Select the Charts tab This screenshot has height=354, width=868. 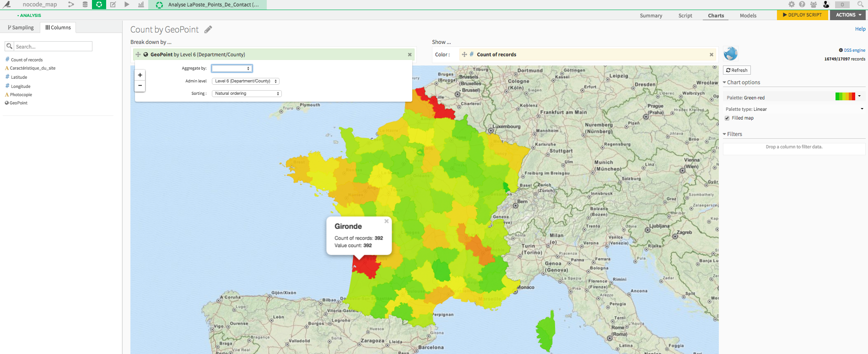coord(716,16)
